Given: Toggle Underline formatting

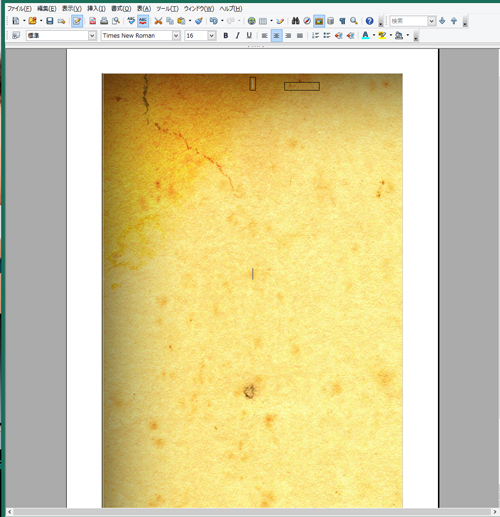Looking at the screenshot, I should pyautogui.click(x=249, y=35).
